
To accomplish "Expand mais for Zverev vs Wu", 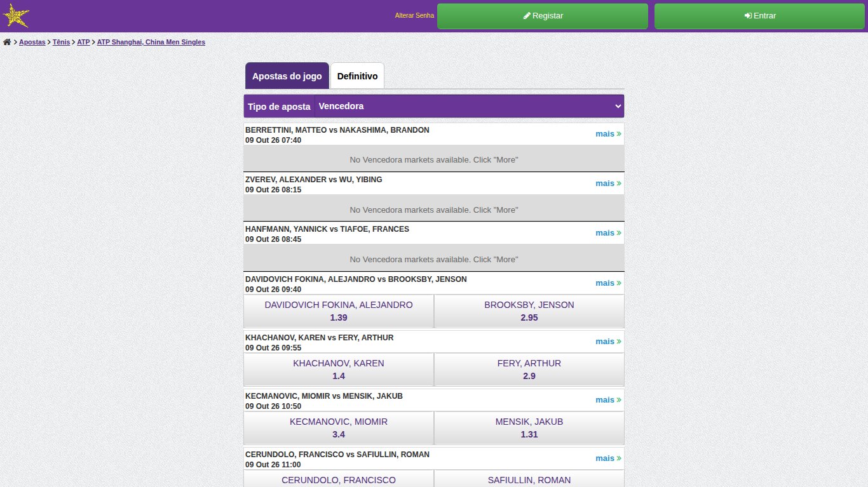I will click(x=608, y=183).
